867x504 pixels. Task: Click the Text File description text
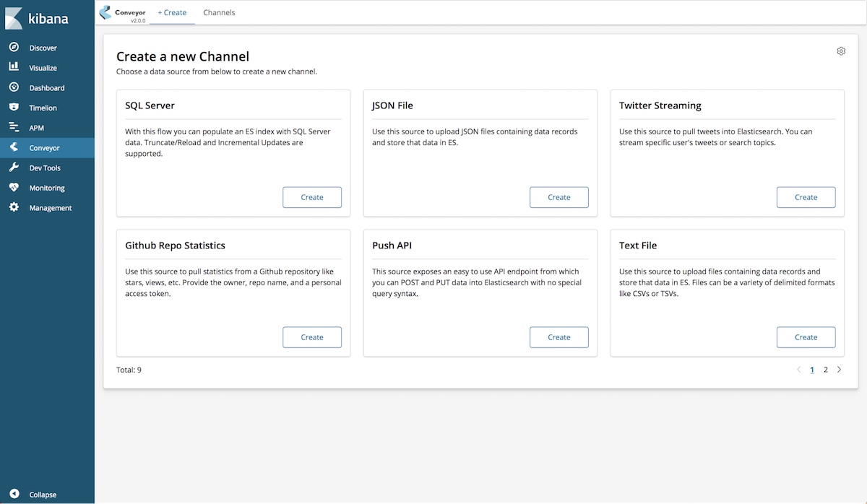click(727, 283)
